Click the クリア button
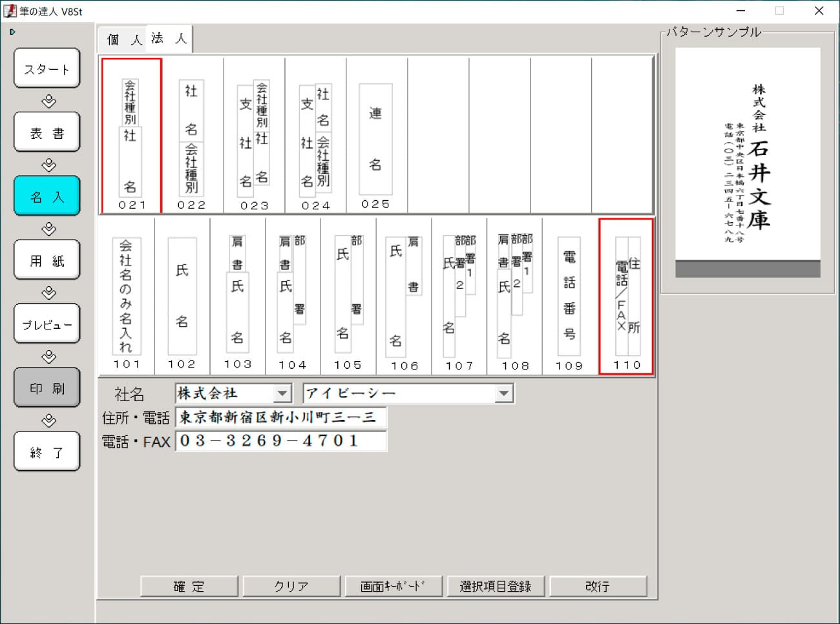840x624 pixels. point(291,586)
